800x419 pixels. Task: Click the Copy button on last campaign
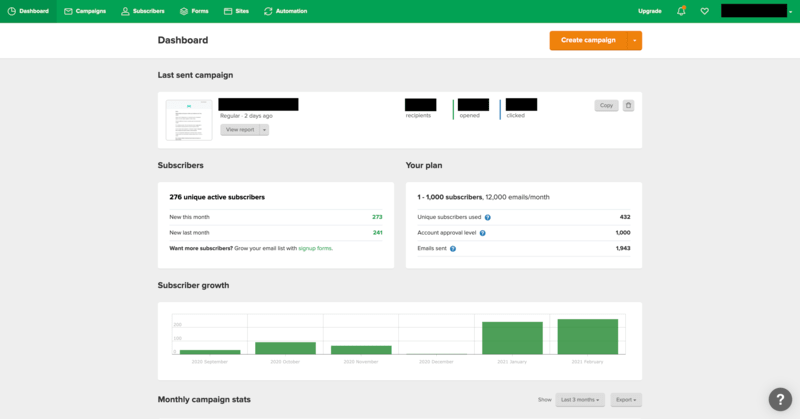[x=606, y=105]
